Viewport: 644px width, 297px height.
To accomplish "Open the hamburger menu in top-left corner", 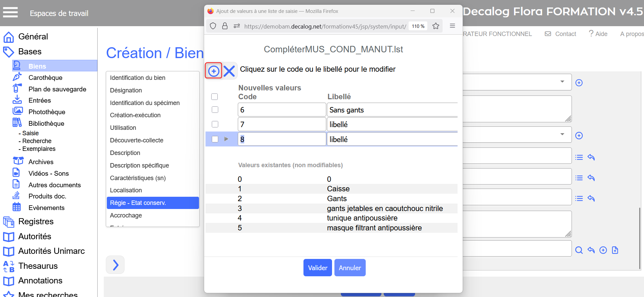I will pos(10,13).
